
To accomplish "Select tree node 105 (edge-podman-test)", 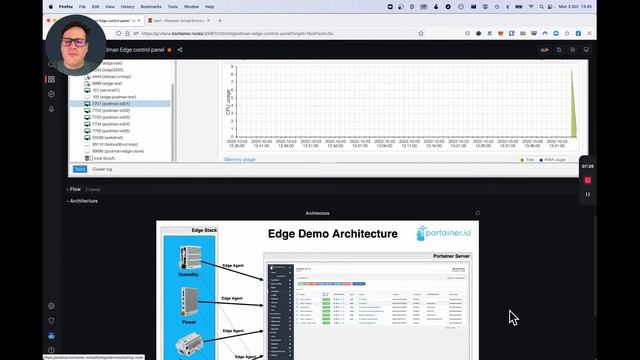I will 114,97.
